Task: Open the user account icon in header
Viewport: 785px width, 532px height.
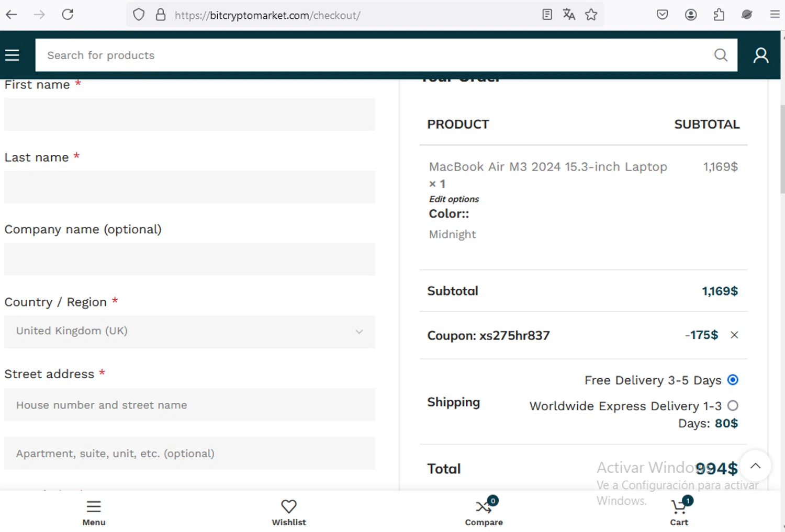Action: [761, 55]
